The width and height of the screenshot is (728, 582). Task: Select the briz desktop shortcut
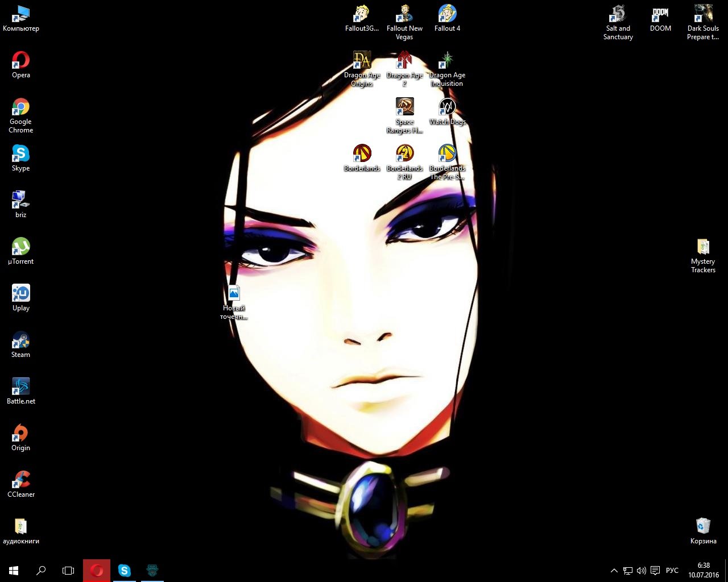pyautogui.click(x=21, y=205)
